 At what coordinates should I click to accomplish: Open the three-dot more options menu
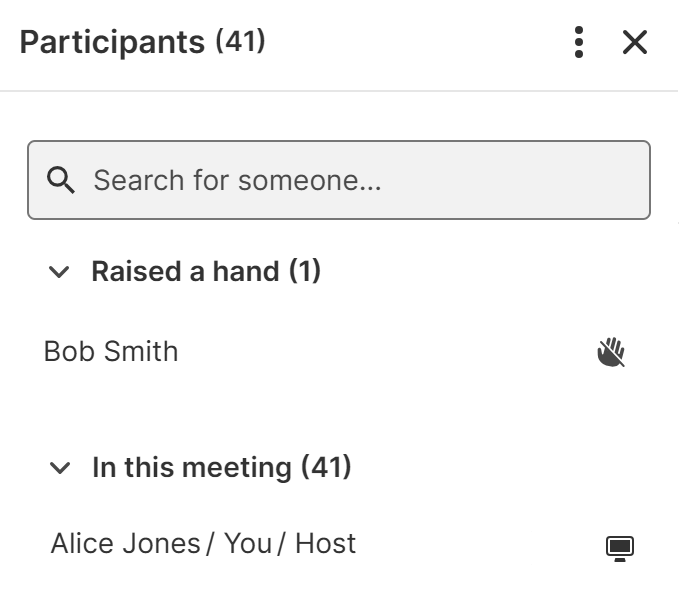pyautogui.click(x=579, y=42)
